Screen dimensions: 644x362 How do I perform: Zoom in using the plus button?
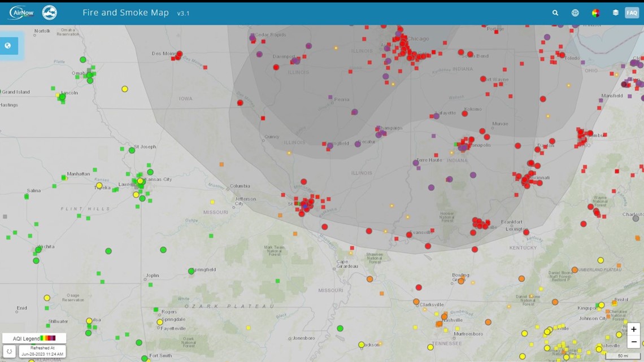(633, 329)
